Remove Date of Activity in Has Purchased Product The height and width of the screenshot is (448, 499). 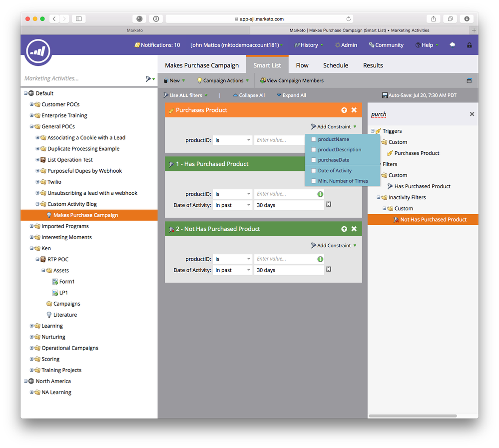329,204
